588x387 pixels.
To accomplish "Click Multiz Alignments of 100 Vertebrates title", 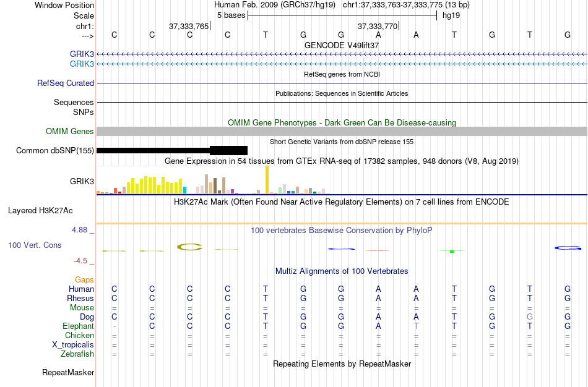I will (x=342, y=271).
